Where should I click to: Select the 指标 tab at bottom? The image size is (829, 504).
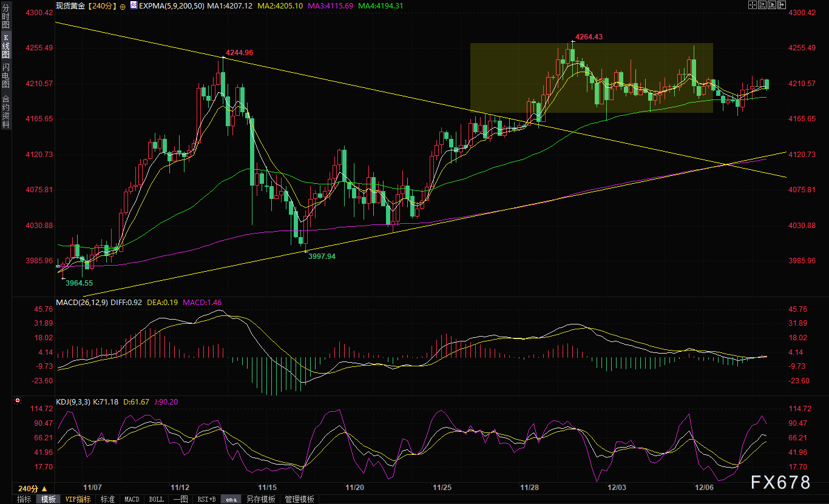[x=24, y=499]
